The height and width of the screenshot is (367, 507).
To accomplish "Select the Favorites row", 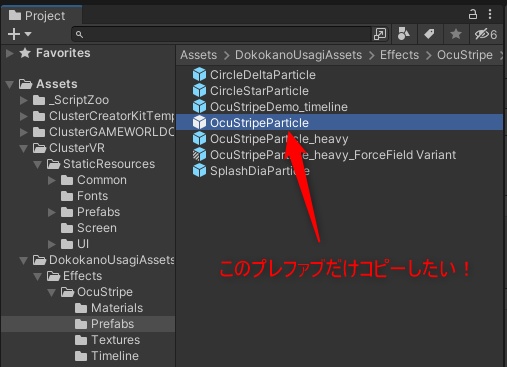I will (x=88, y=53).
